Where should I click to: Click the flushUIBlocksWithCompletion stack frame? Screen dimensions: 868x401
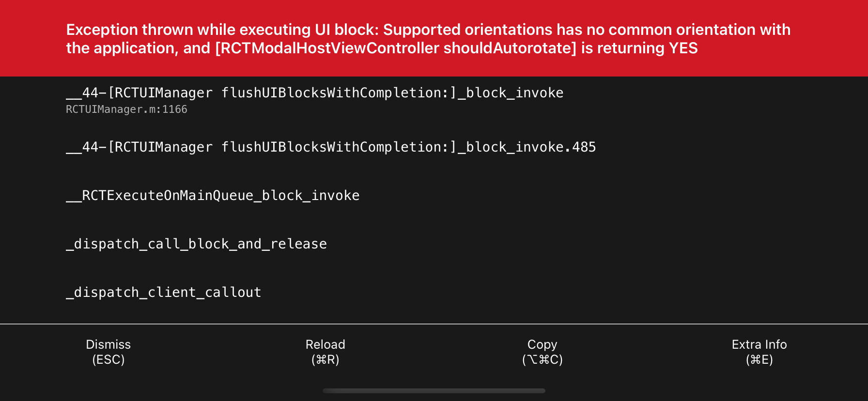coord(314,93)
